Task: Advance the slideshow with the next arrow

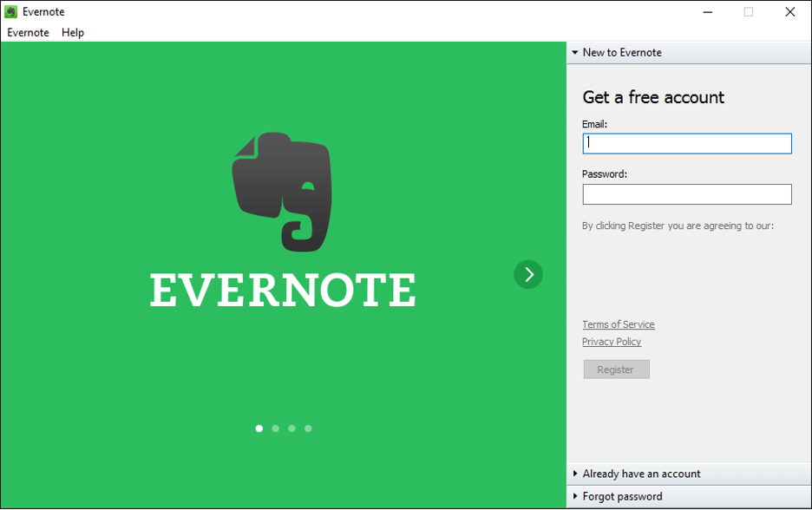Action: tap(528, 274)
